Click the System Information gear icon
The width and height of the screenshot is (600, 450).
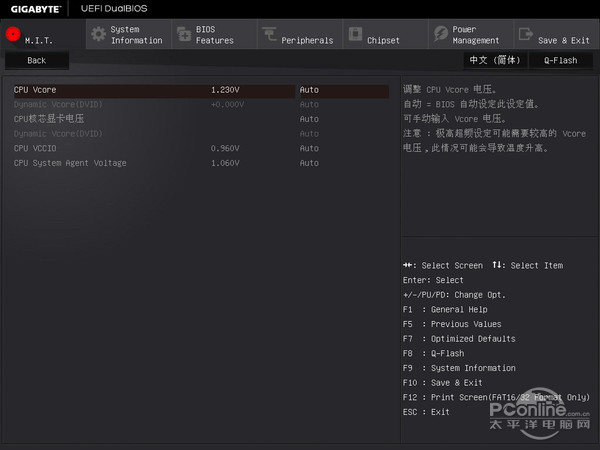click(99, 34)
